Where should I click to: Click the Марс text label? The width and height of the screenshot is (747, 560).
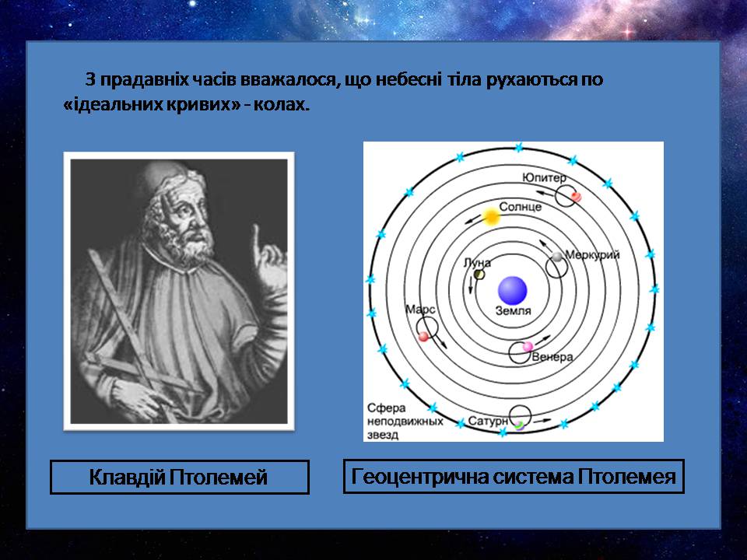click(419, 309)
